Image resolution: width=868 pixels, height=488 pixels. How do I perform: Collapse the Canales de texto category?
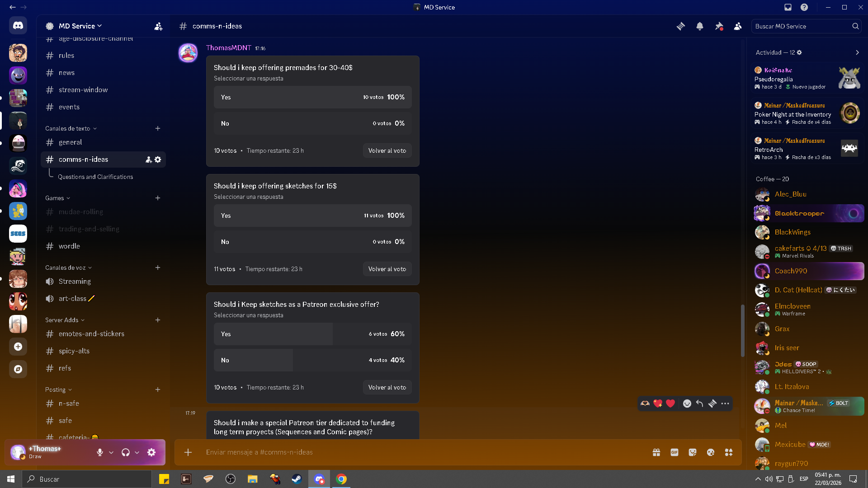point(71,129)
